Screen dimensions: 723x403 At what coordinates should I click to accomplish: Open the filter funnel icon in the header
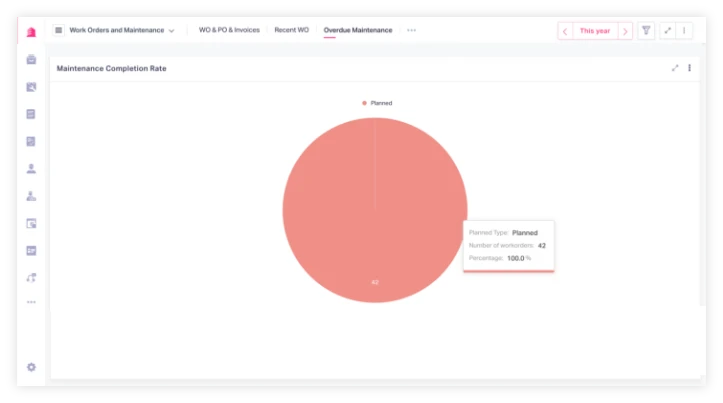click(646, 31)
